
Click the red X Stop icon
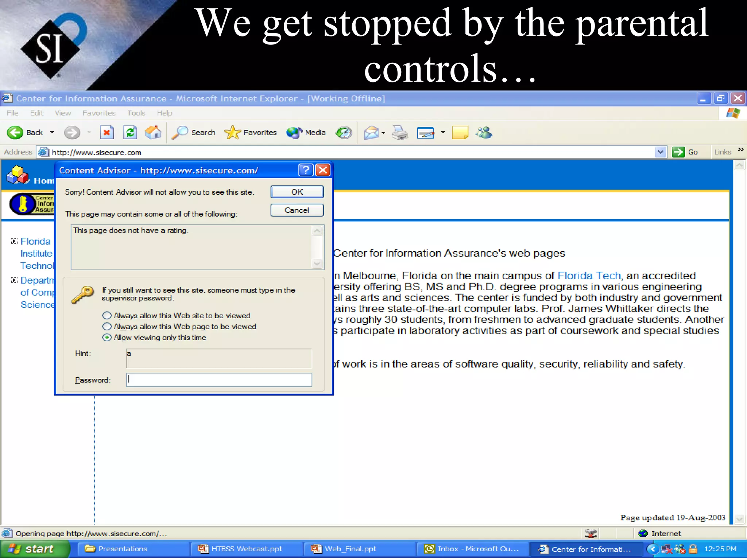107,132
